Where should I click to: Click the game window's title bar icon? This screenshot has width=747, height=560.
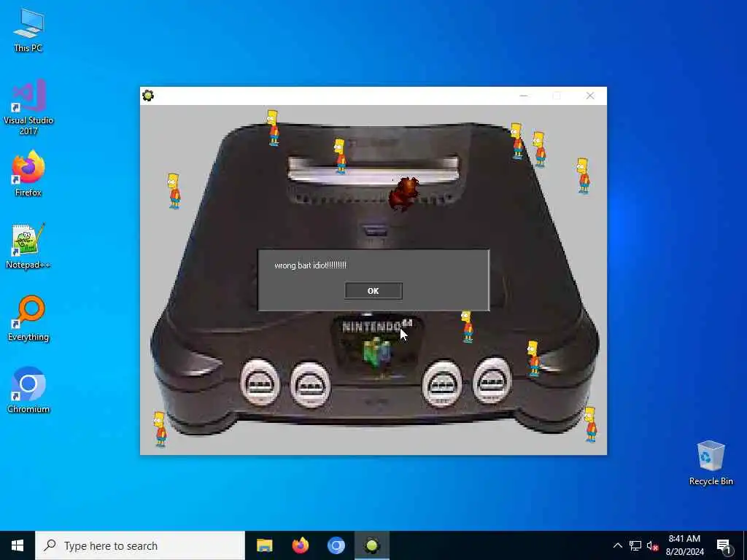(x=148, y=96)
